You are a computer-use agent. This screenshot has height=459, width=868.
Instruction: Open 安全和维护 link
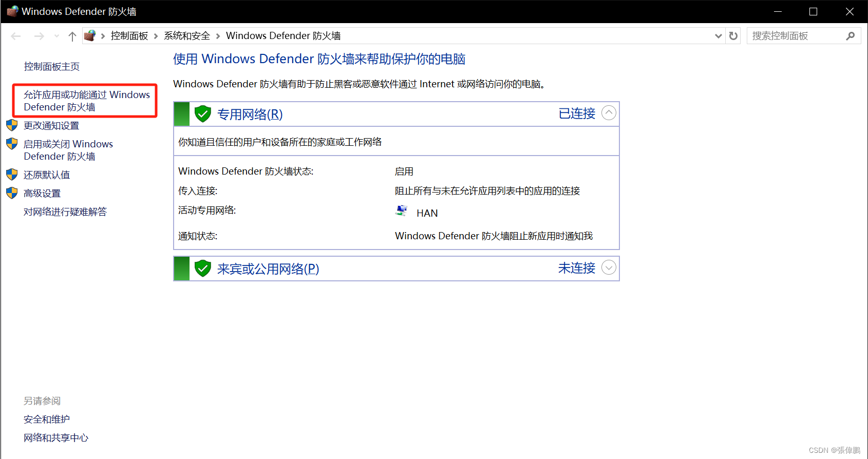[47, 419]
